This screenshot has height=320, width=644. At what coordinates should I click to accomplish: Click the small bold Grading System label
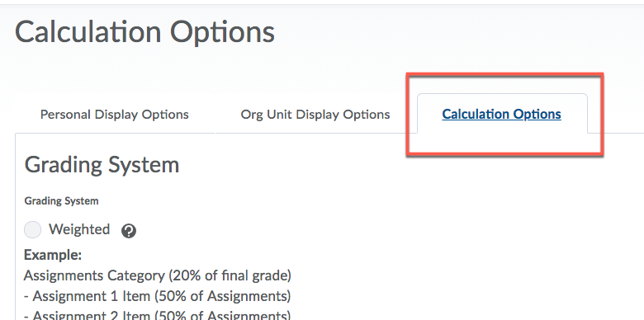(62, 201)
